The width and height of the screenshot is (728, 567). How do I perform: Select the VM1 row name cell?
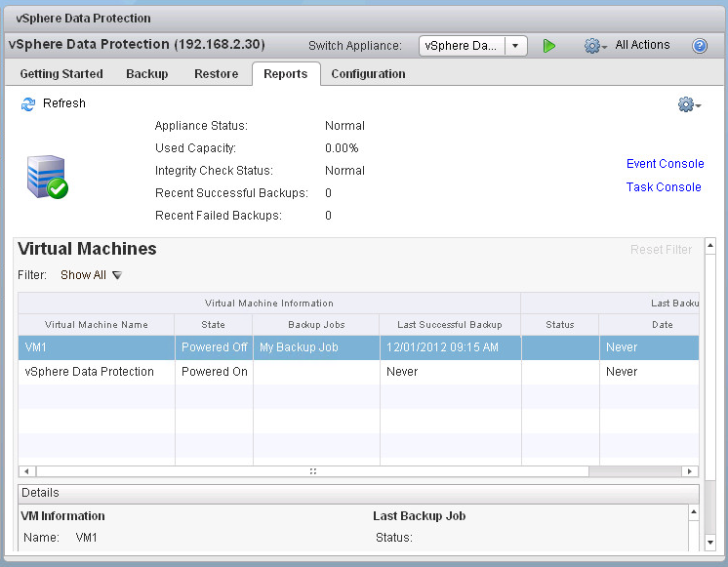(97, 347)
